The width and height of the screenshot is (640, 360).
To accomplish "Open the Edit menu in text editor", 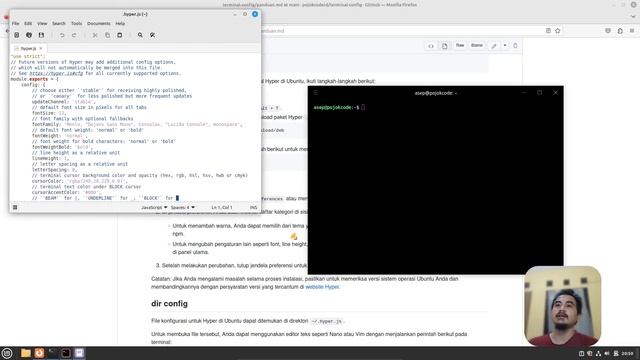I will 28,24.
